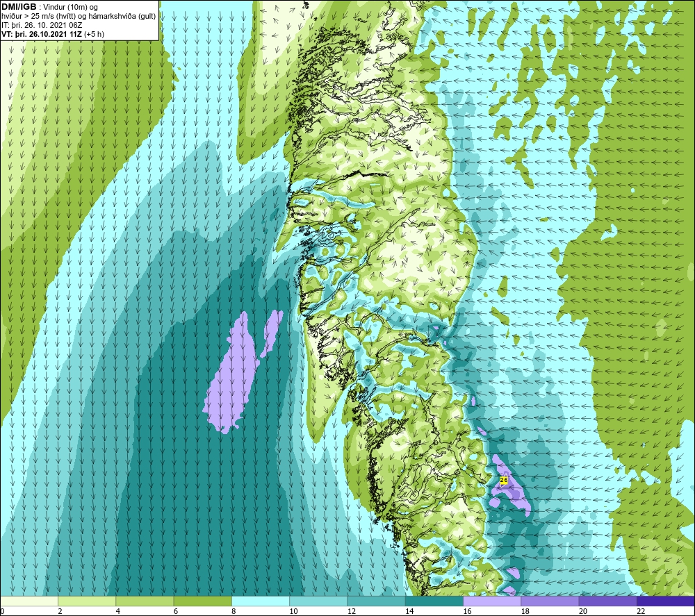Click the legend scale label "22"
This screenshot has width=695, height=616.
641,611
